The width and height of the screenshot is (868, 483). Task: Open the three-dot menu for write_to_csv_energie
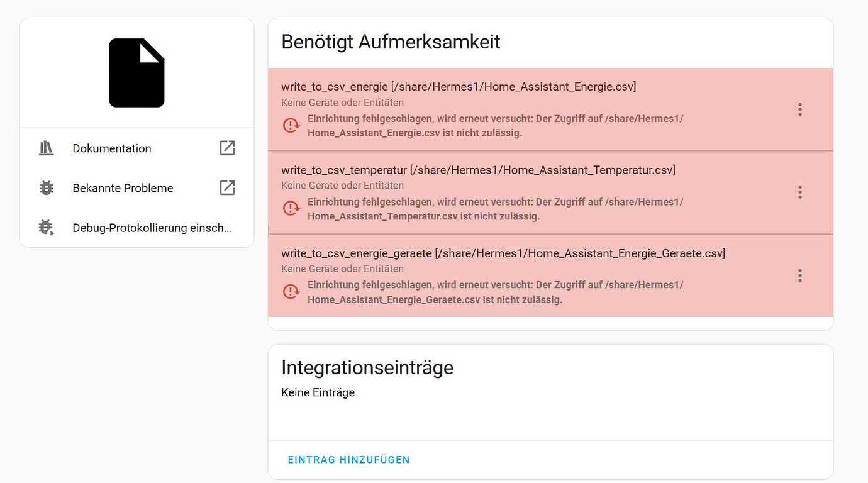(799, 109)
